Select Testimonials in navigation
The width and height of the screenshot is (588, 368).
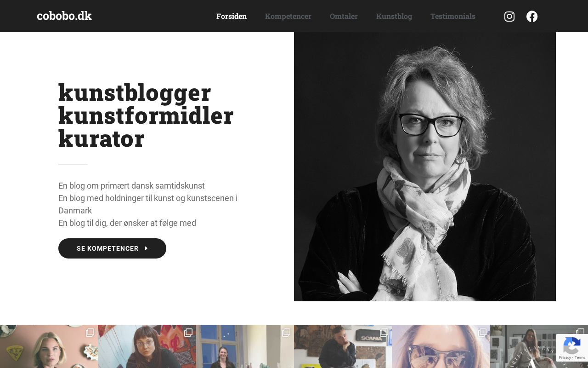point(453,16)
